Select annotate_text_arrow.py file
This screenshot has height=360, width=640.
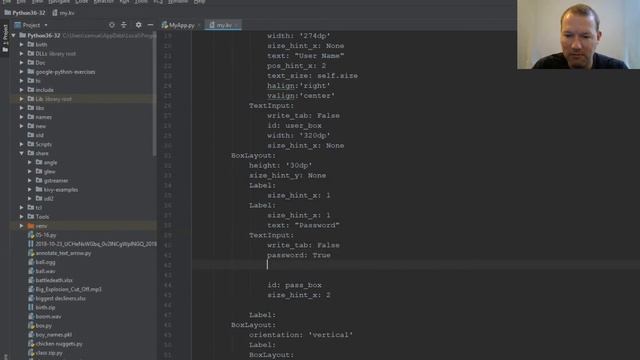[60, 253]
